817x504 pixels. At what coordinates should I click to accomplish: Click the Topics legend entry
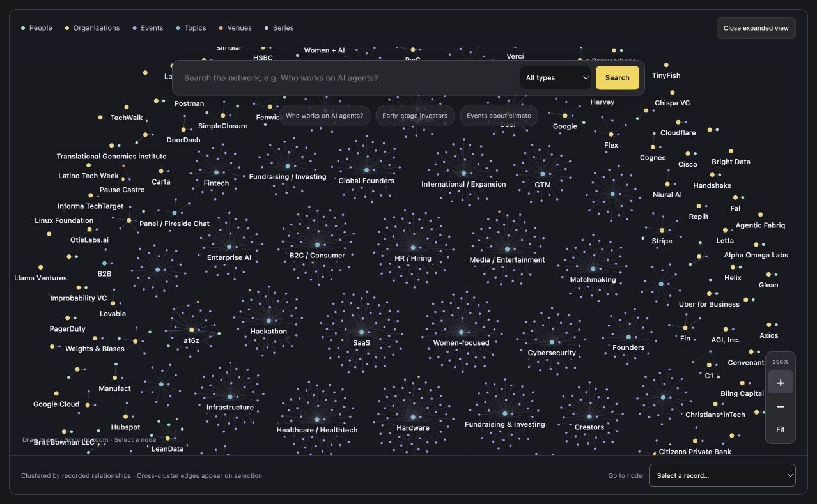191,28
